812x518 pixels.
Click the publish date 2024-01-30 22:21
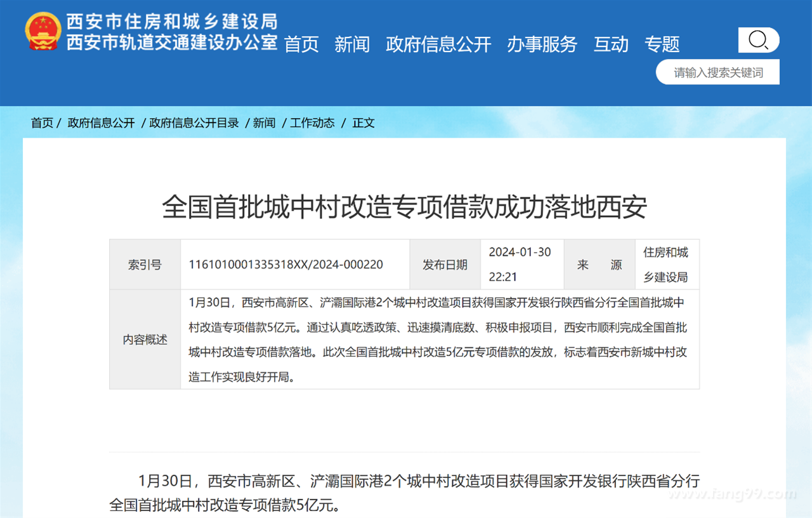point(520,265)
